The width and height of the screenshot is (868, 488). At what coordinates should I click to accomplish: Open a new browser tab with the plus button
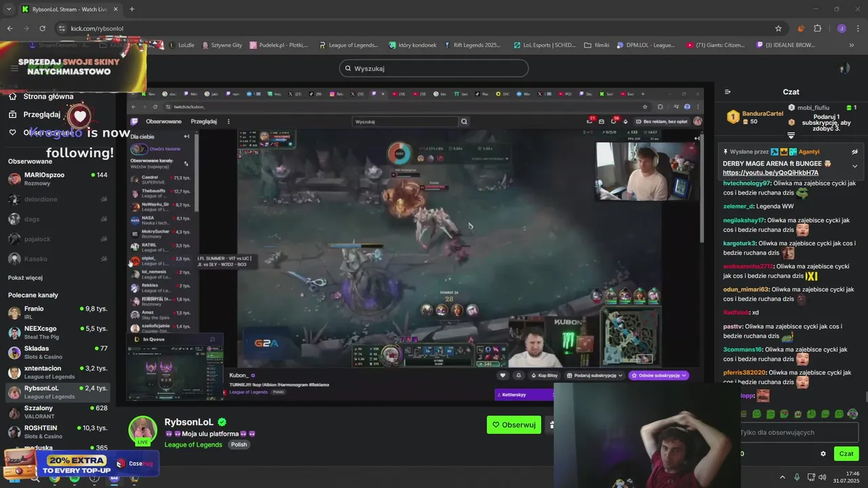(132, 9)
